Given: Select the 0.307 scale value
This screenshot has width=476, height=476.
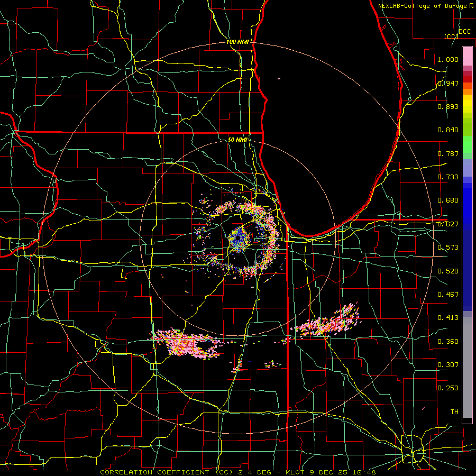Looking at the screenshot, I should 448,365.
